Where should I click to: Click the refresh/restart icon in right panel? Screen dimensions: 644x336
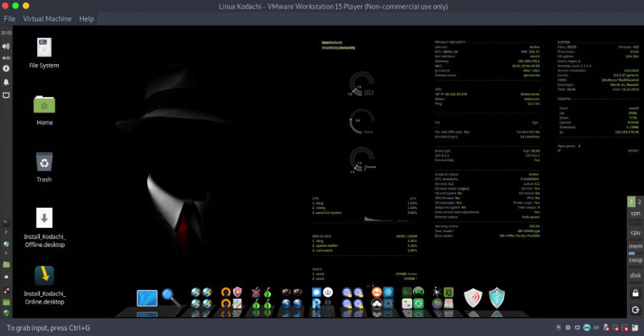tap(635, 310)
